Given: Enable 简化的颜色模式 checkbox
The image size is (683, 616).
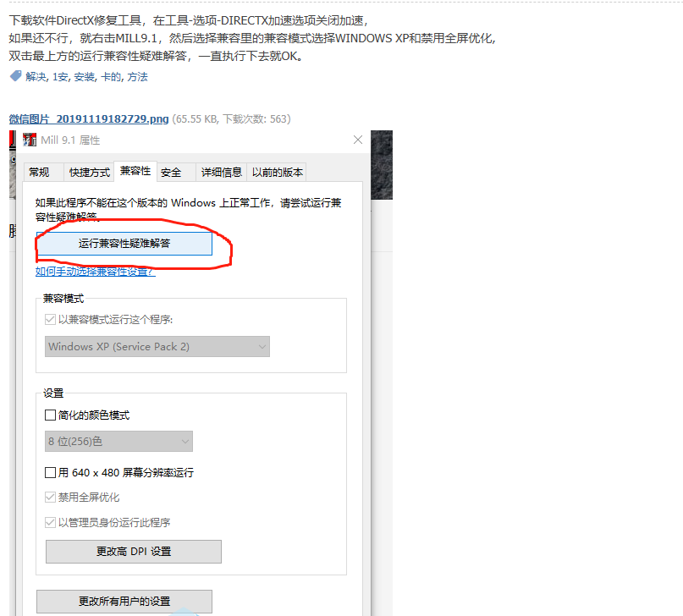Looking at the screenshot, I should (50, 415).
